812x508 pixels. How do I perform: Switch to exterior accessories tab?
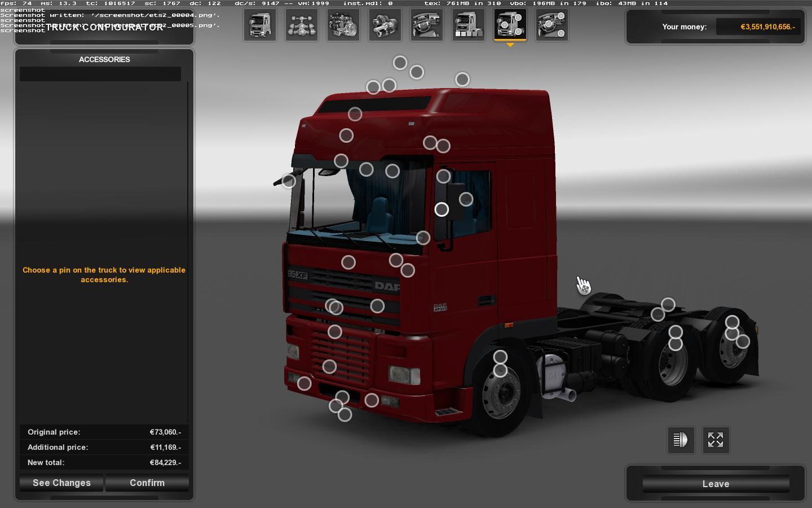(510, 25)
